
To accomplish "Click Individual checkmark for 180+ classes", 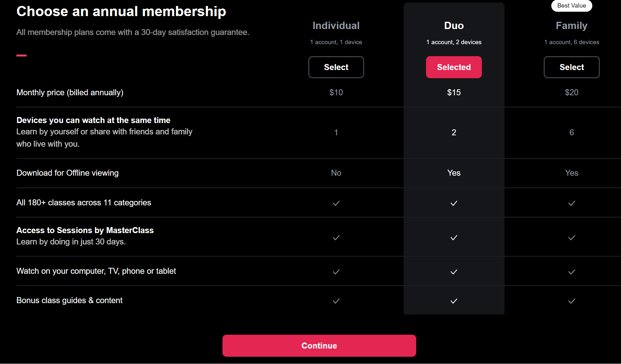I will (x=336, y=203).
